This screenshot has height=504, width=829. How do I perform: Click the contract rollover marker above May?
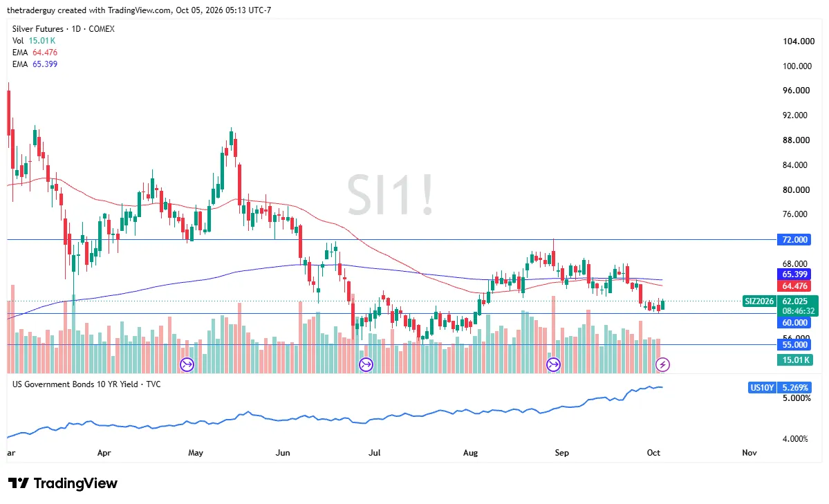(x=187, y=364)
